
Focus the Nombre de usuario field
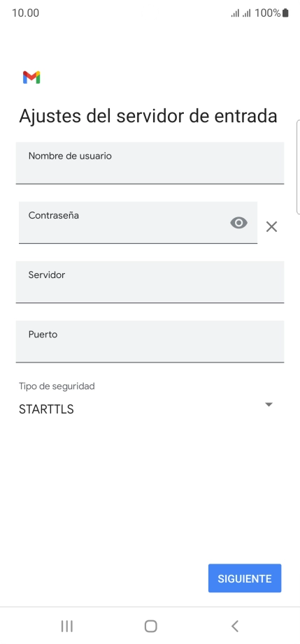(x=150, y=163)
